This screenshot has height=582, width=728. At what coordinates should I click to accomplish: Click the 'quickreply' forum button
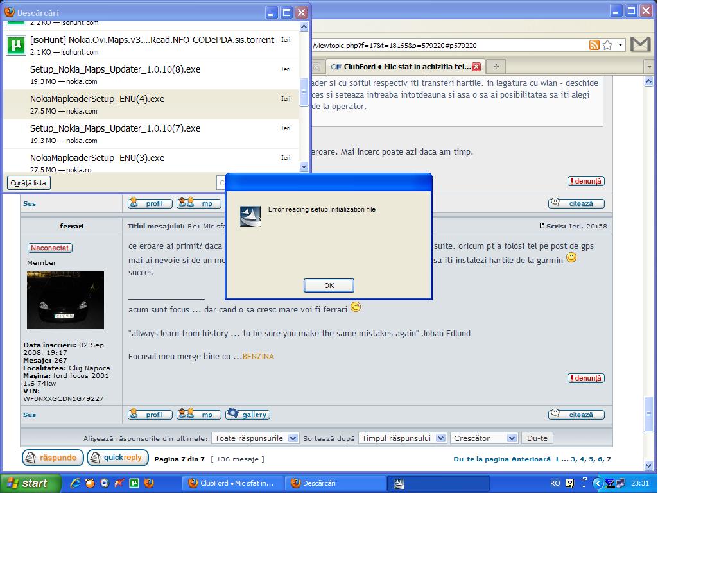(117, 458)
